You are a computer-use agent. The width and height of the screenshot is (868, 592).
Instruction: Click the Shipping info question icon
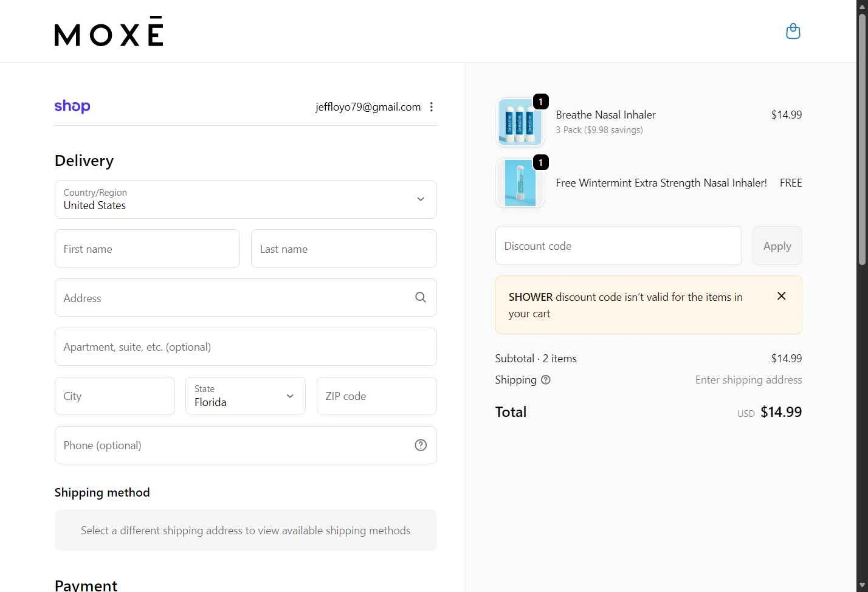[x=546, y=380]
